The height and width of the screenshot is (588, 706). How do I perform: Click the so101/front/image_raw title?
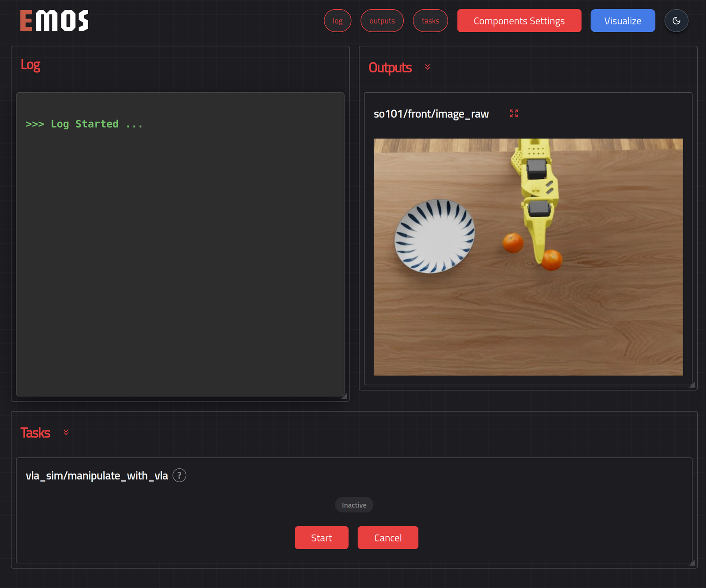coord(431,114)
